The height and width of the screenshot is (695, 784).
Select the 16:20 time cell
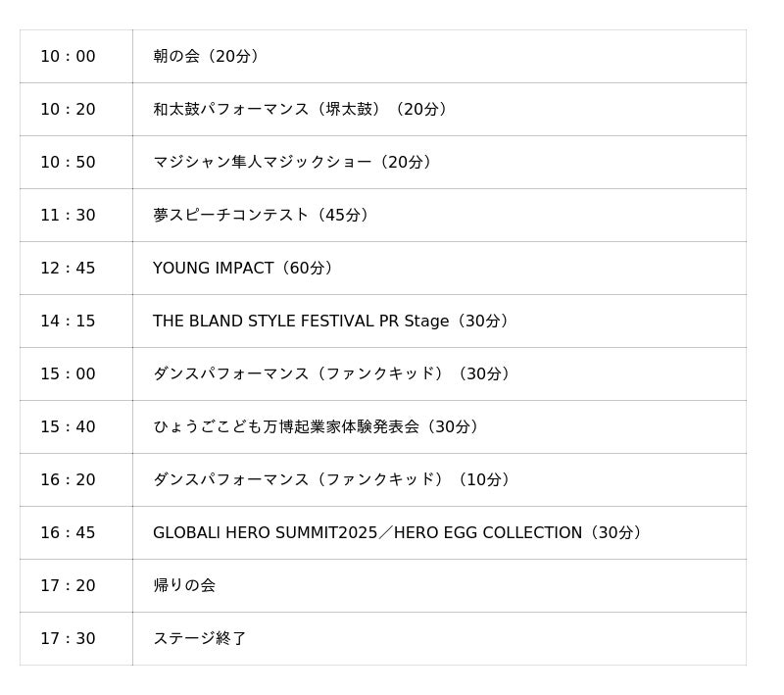point(68,480)
